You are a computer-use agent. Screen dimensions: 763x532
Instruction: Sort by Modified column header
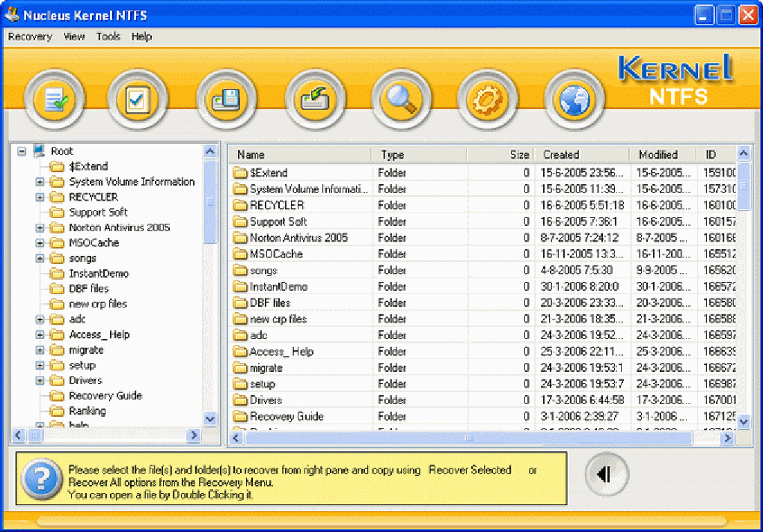point(664,155)
